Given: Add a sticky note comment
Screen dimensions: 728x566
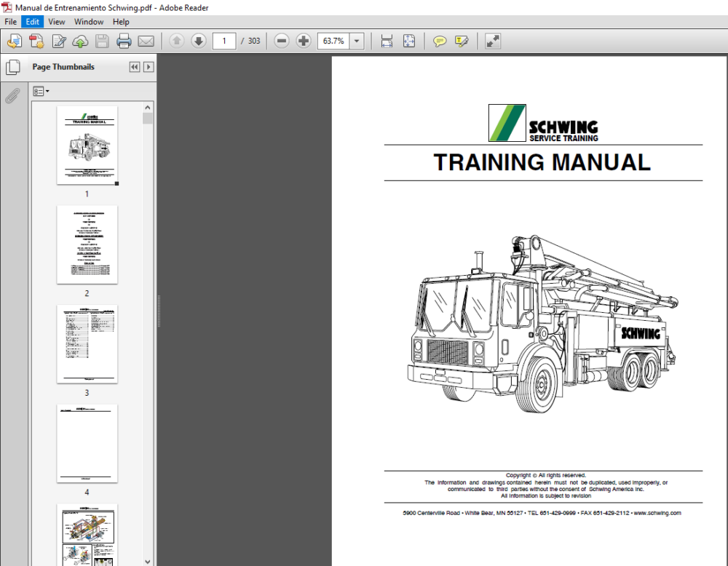Looking at the screenshot, I should tap(439, 41).
